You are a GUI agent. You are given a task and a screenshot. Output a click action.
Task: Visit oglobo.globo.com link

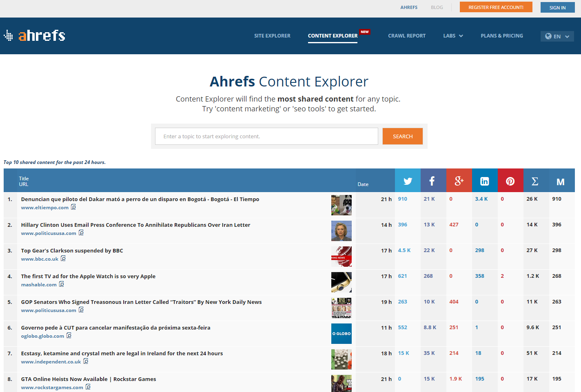tap(43, 336)
